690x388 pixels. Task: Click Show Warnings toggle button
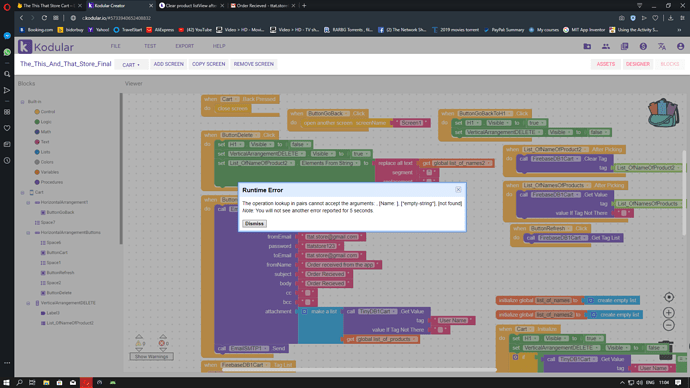point(151,356)
